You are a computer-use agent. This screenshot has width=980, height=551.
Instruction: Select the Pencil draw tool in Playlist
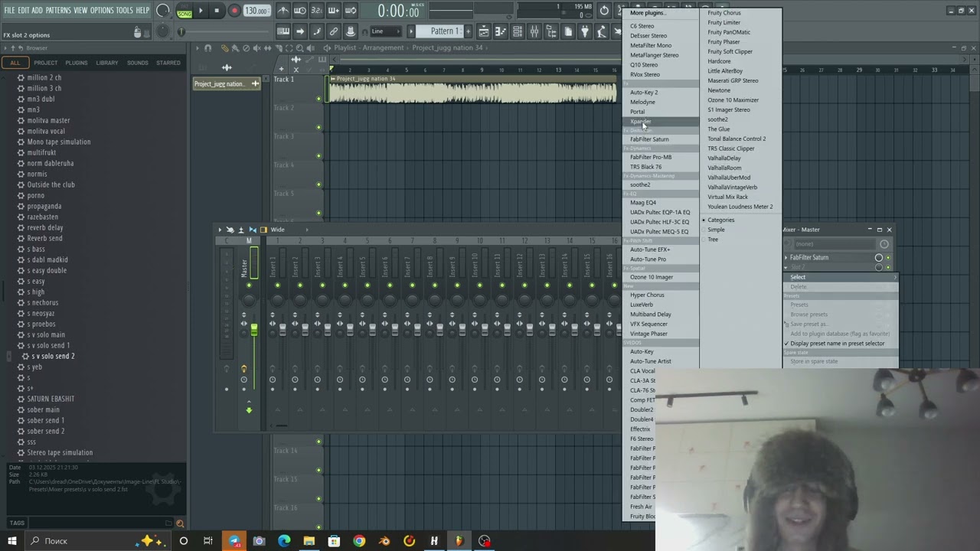point(226,47)
